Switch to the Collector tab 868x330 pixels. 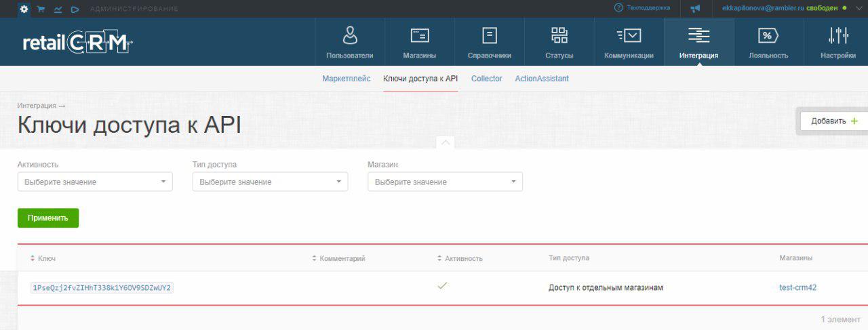pos(487,79)
